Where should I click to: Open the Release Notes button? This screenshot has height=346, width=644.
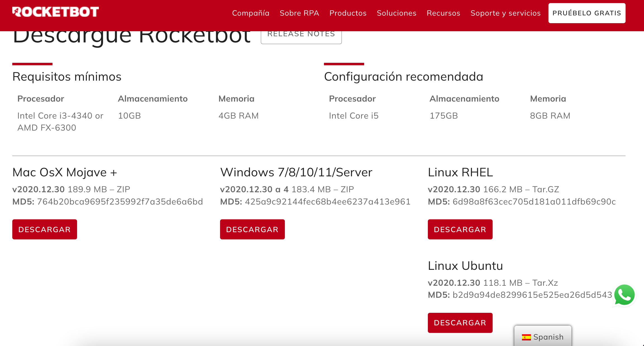point(301,37)
